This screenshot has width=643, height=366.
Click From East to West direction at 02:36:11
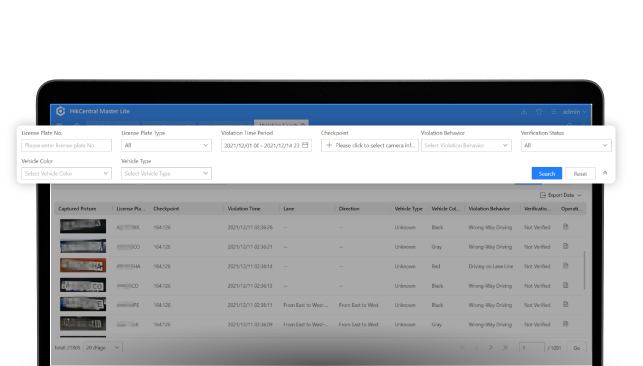click(358, 305)
